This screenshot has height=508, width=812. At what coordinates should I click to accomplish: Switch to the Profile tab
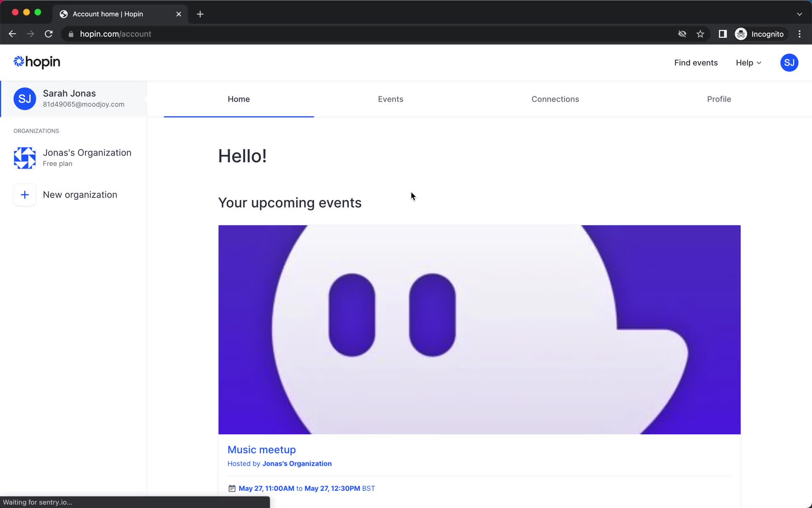click(719, 98)
